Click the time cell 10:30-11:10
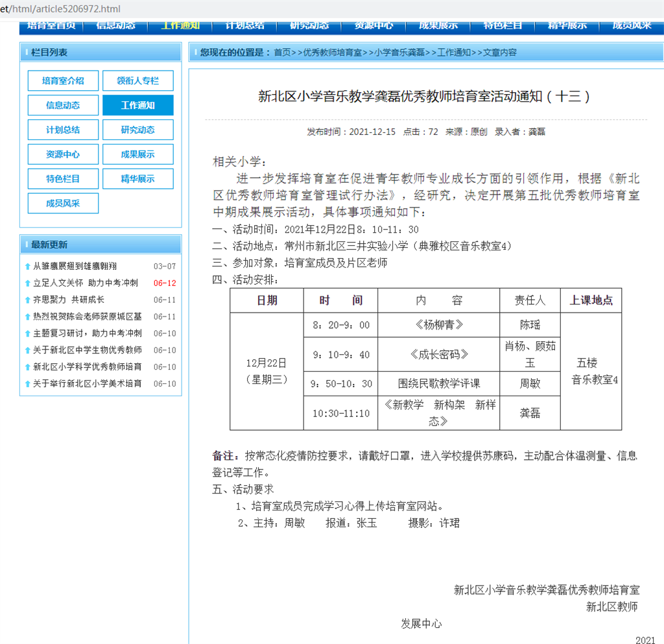The width and height of the screenshot is (664, 644). 341,414
